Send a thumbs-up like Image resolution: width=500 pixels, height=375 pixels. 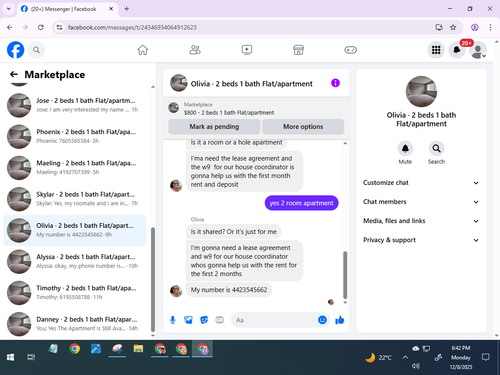340,320
